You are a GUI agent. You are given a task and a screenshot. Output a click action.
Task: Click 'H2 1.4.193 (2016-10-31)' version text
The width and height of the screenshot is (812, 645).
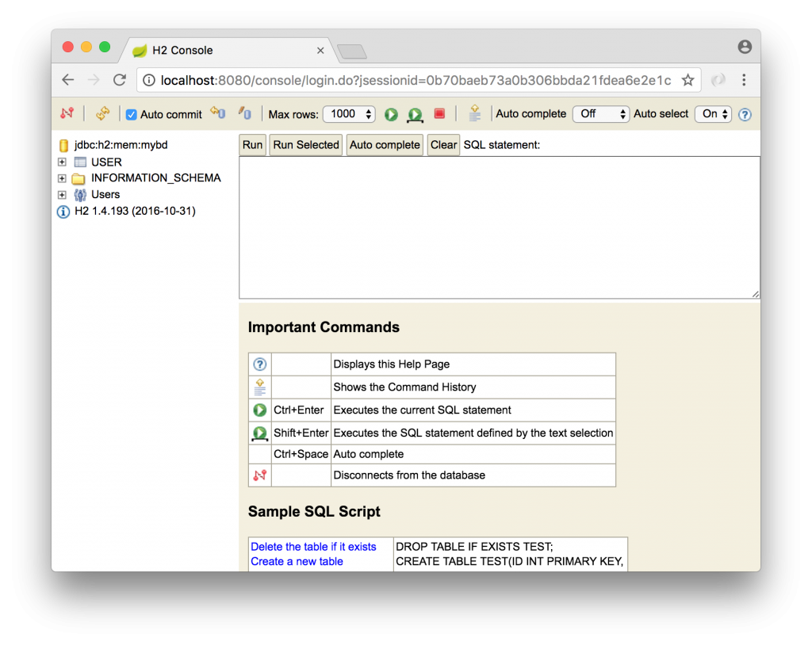(135, 212)
